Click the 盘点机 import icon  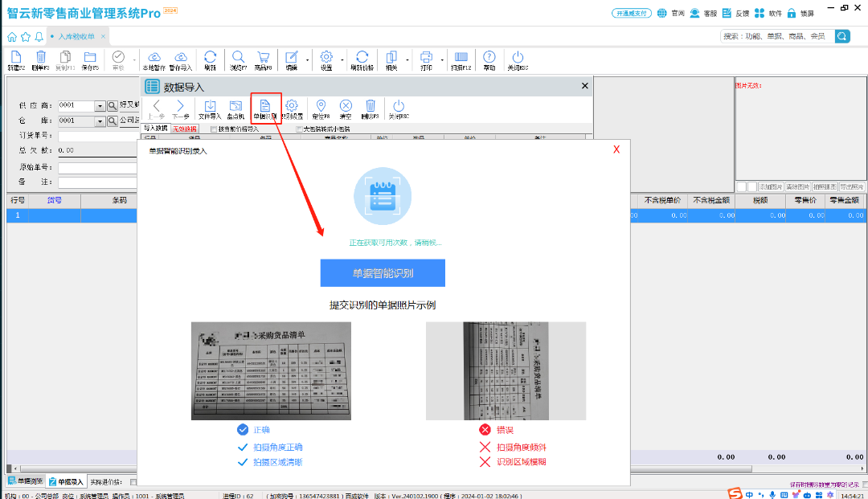pyautogui.click(x=235, y=108)
